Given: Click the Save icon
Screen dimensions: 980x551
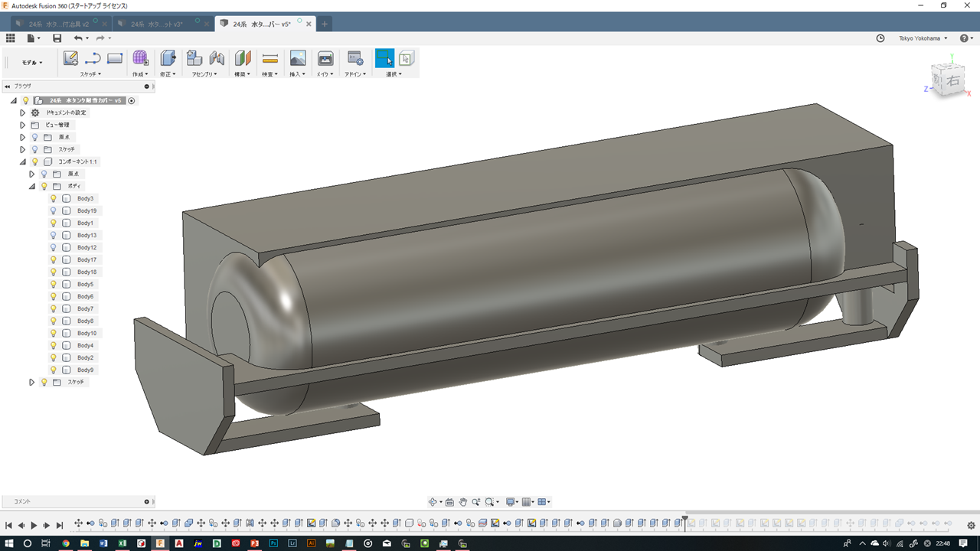Looking at the screenshot, I should point(57,38).
